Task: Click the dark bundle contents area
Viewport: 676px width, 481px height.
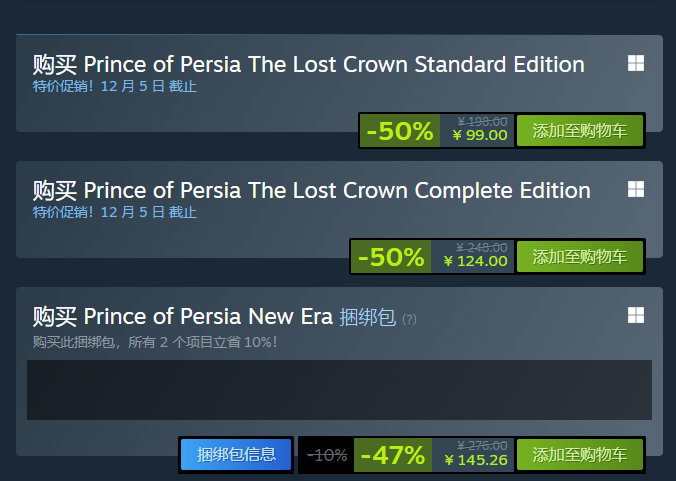Action: pos(339,390)
